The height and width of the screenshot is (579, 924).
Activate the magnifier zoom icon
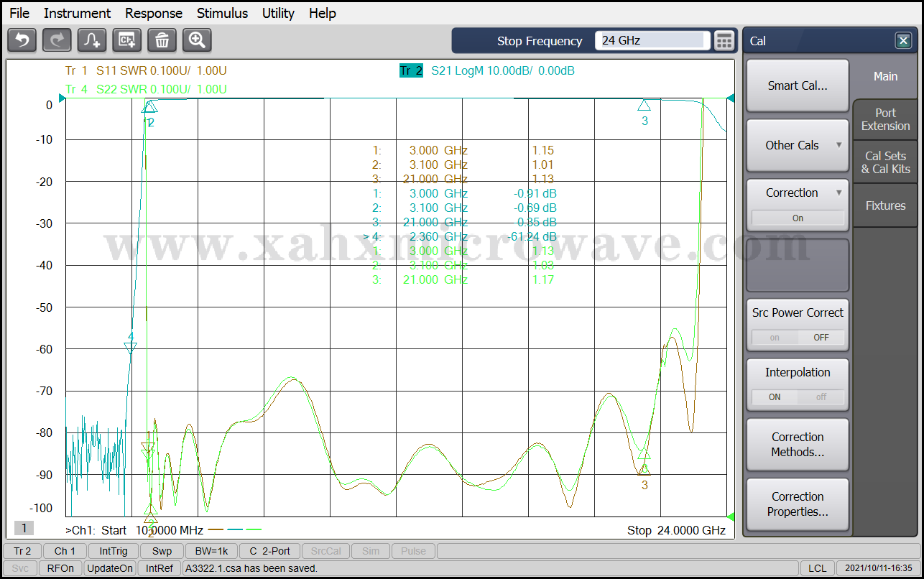[197, 40]
